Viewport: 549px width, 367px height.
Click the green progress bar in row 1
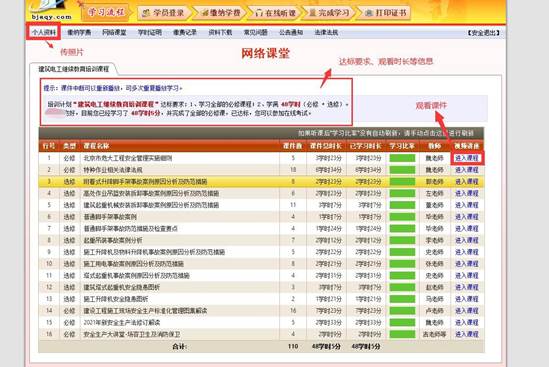[x=402, y=158]
